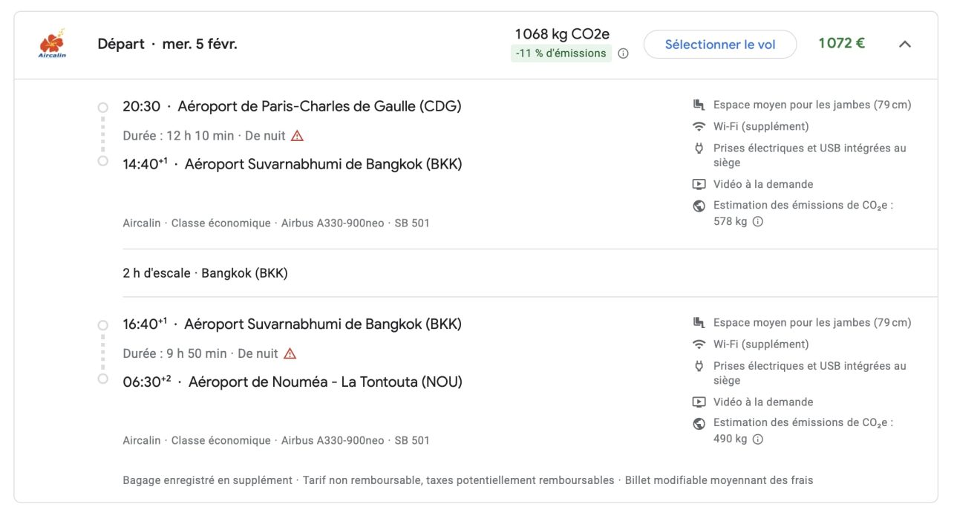The width and height of the screenshot is (980, 507).
Task: Click the Aircalin airline logo
Action: (52, 43)
